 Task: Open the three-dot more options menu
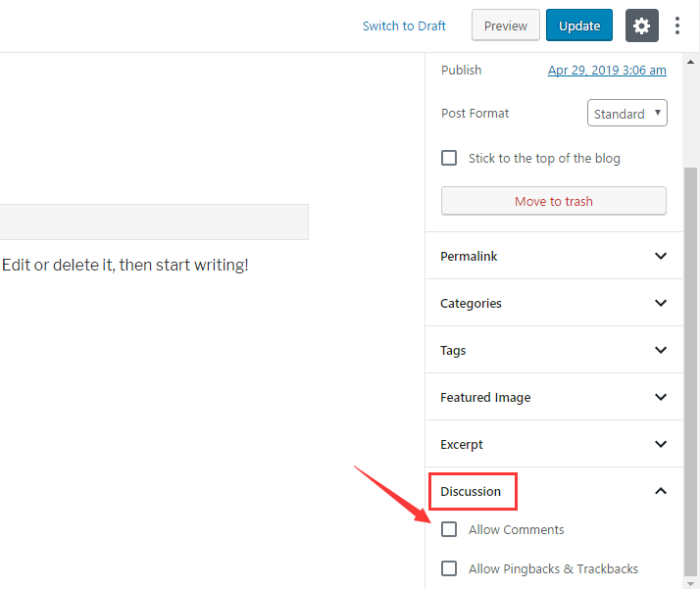pyautogui.click(x=677, y=25)
